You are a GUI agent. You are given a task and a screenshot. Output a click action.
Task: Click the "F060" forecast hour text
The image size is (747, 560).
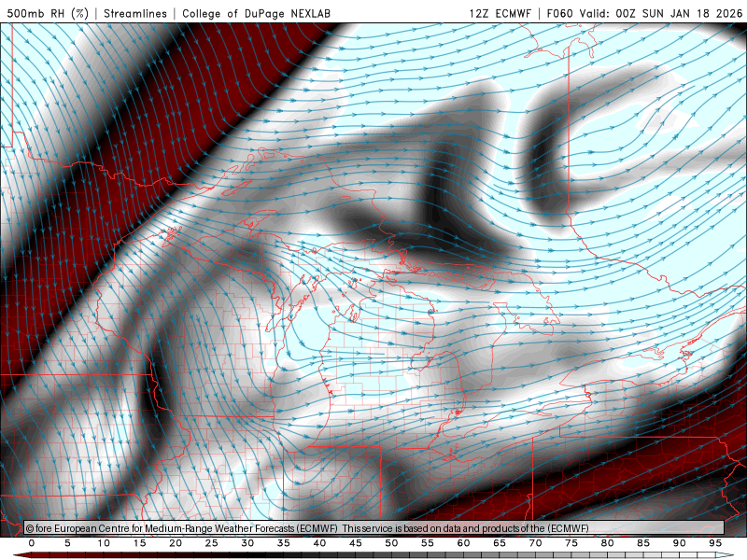click(x=559, y=13)
